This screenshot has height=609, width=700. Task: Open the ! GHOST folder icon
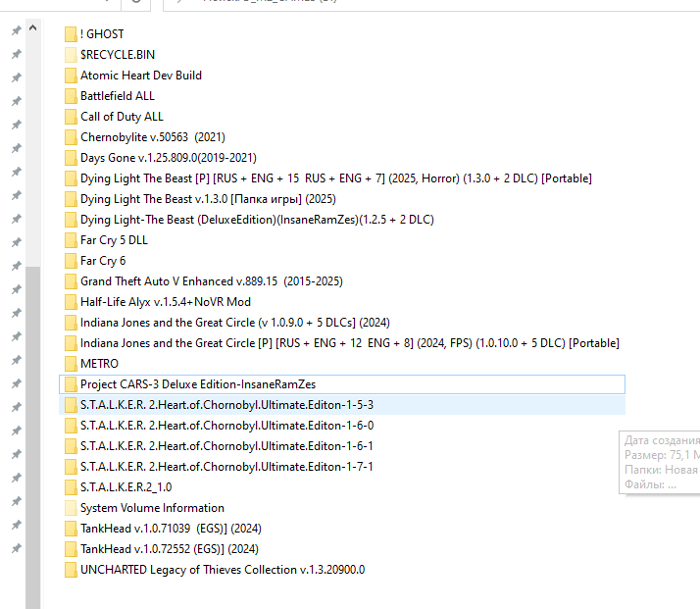click(71, 34)
